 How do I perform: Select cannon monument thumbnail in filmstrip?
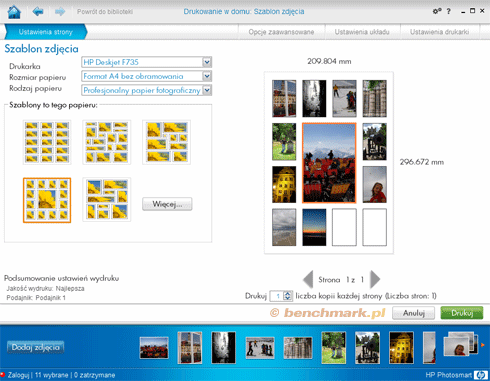click(367, 348)
